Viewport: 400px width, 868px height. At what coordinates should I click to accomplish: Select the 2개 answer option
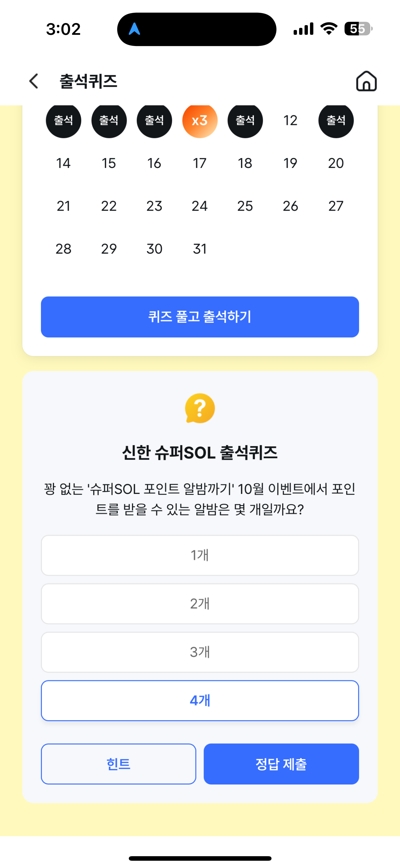coord(200,603)
